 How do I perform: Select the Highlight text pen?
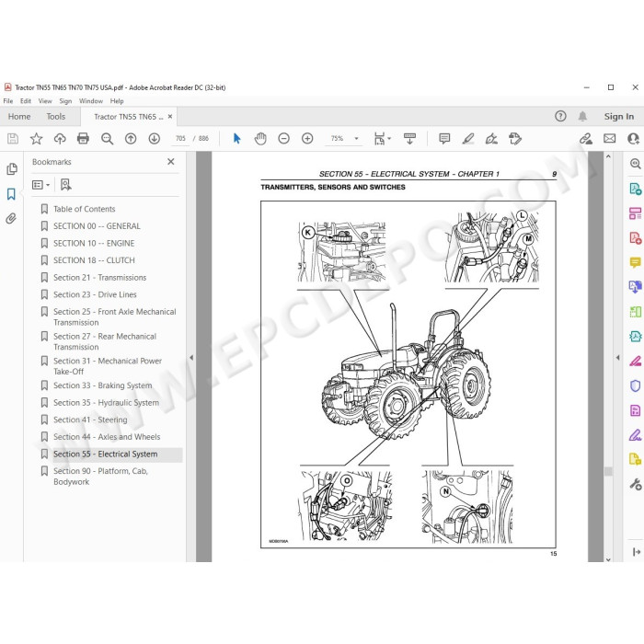(x=467, y=139)
